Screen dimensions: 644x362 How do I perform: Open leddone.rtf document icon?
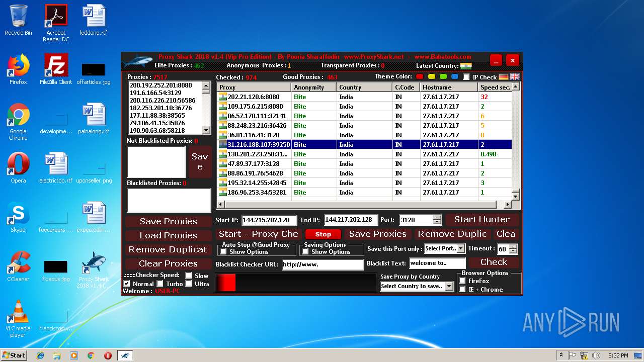(x=94, y=21)
